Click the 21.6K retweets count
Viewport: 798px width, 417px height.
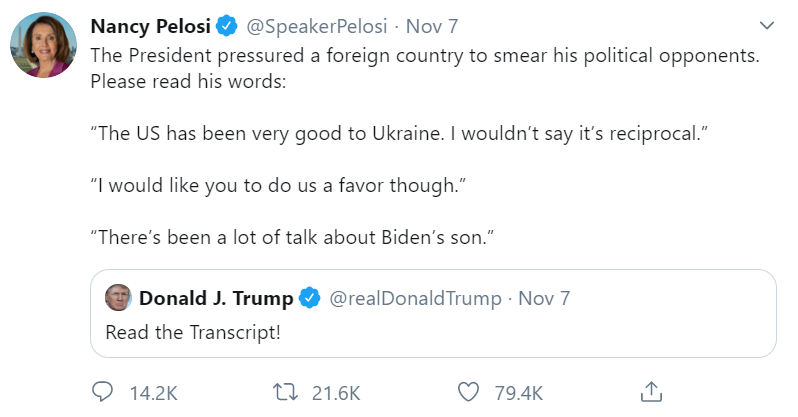point(337,392)
